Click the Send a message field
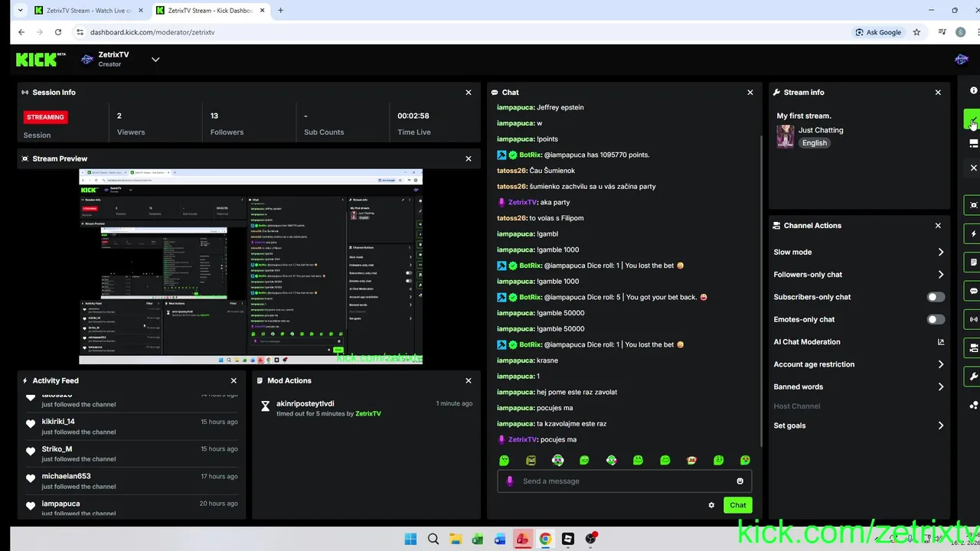Viewport: 980px width, 551px height. pos(624,481)
